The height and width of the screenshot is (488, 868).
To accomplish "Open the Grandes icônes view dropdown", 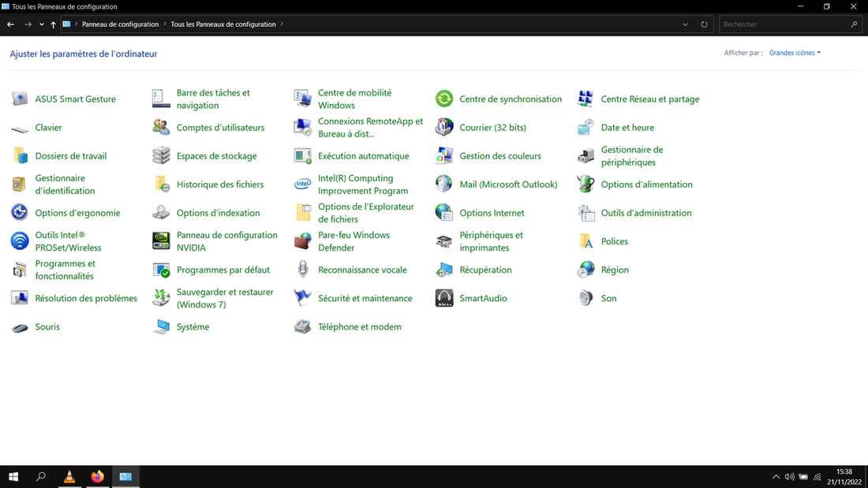I will (795, 53).
